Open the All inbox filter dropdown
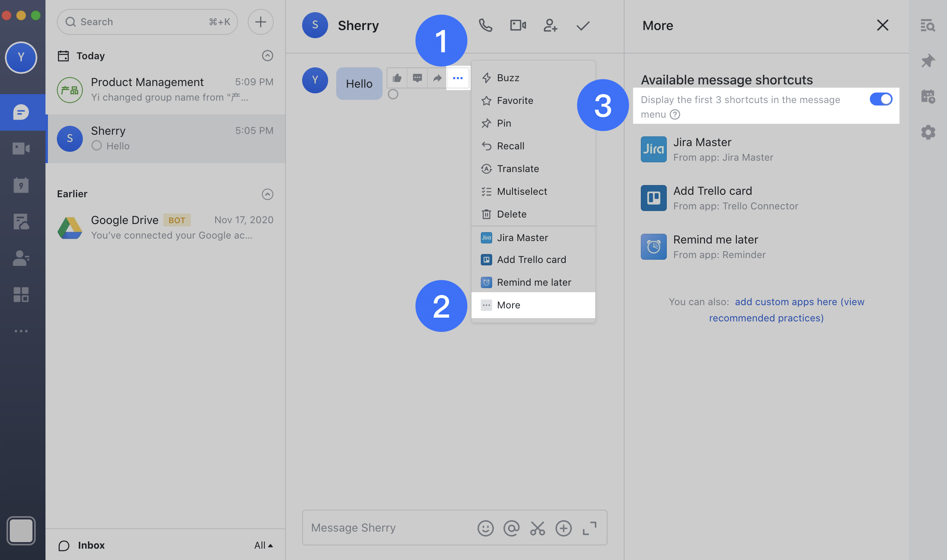Screen dimensions: 947x560 (x=263, y=545)
